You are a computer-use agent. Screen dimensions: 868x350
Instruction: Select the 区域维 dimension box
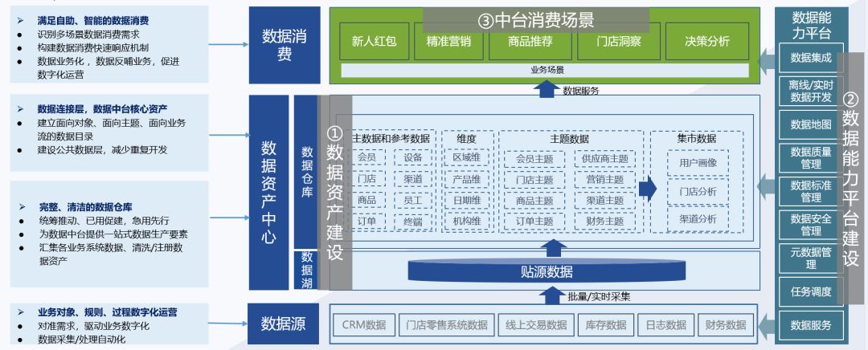coord(467,157)
